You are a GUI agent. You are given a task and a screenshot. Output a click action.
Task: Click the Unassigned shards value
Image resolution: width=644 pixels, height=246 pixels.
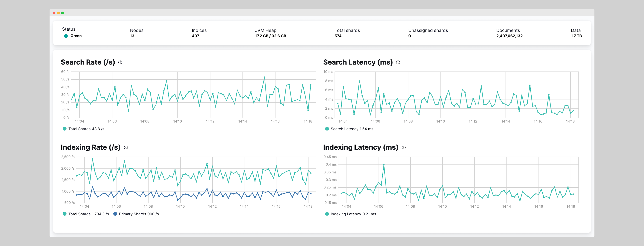410,36
